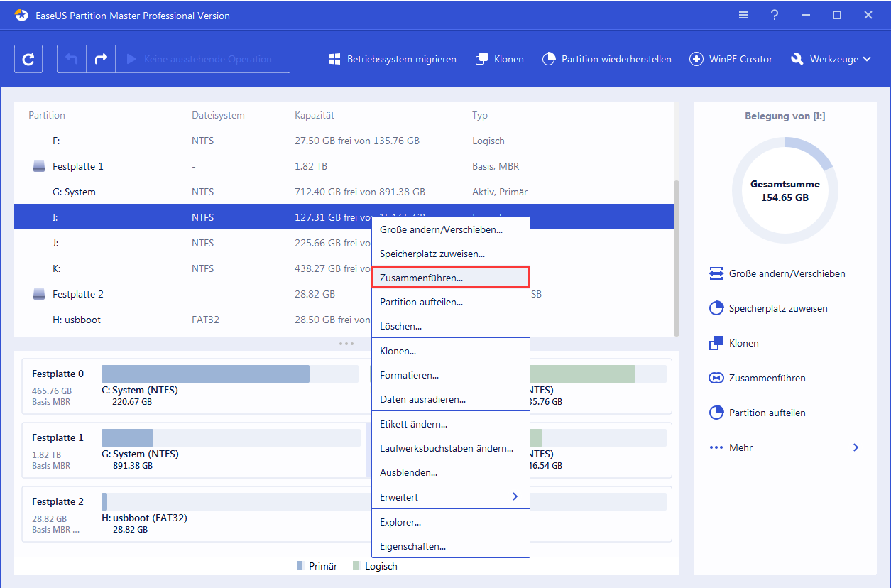Image resolution: width=891 pixels, height=588 pixels.
Task: Click the Festplatte 1 disk icon in the list
Action: tap(39, 166)
